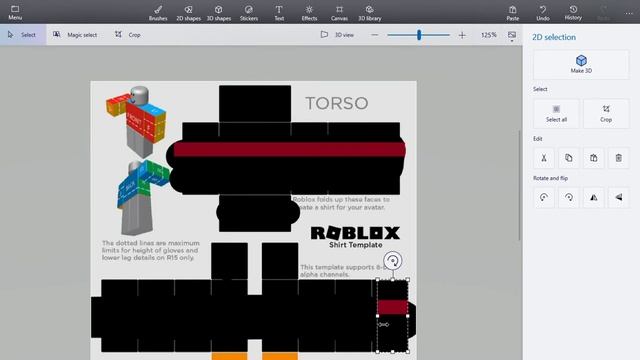The width and height of the screenshot is (640, 360).
Task: Rotate the selection left
Action: point(544,198)
